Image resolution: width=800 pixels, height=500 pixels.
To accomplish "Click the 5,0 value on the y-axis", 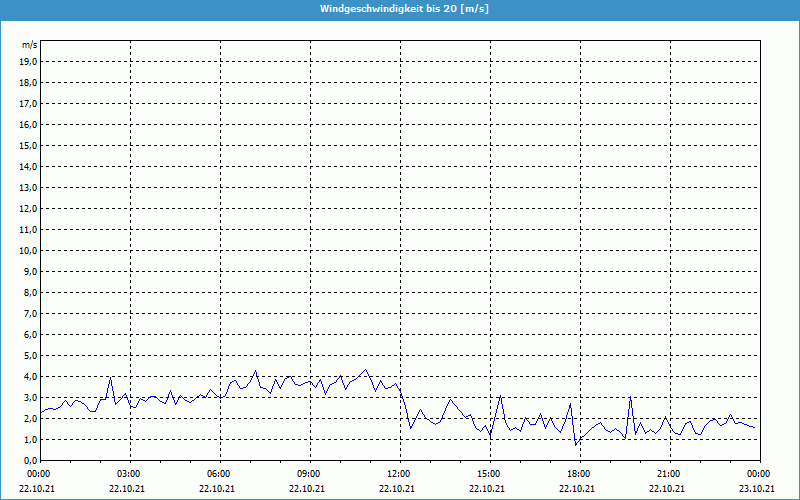I will pyautogui.click(x=31, y=355).
